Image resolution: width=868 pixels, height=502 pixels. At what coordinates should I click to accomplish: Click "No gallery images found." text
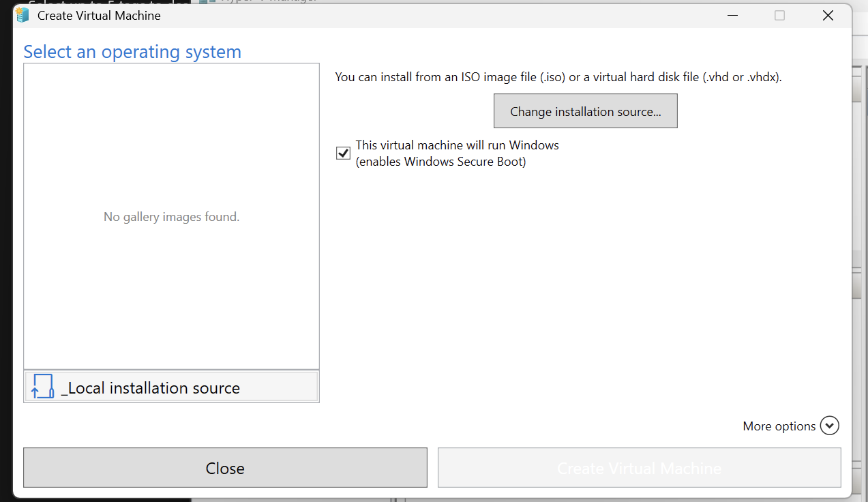171,217
